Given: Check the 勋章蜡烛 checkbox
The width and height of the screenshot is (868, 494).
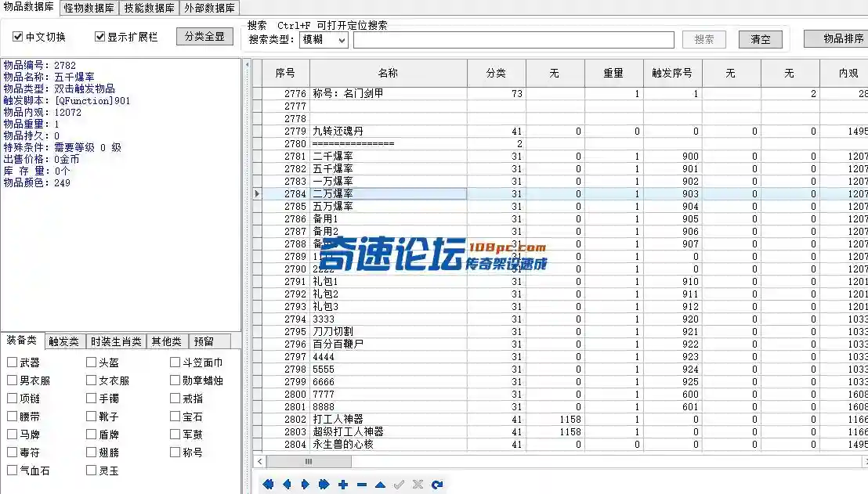Looking at the screenshot, I should pyautogui.click(x=175, y=380).
